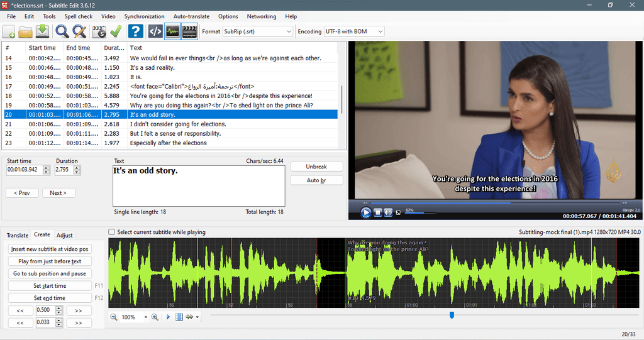Click Go to sub position and pause
The height and width of the screenshot is (340, 644).
(50, 273)
